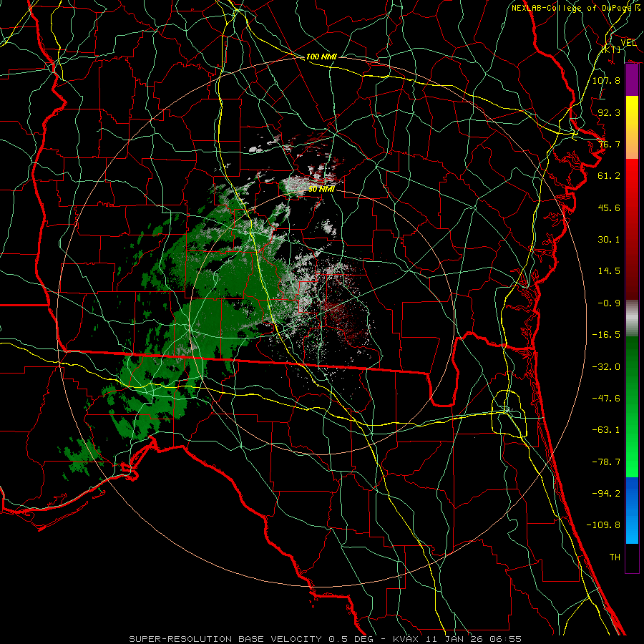Select the -63.1 velocity scale value
Image resolution: width=644 pixels, height=644 pixels.
tap(606, 430)
